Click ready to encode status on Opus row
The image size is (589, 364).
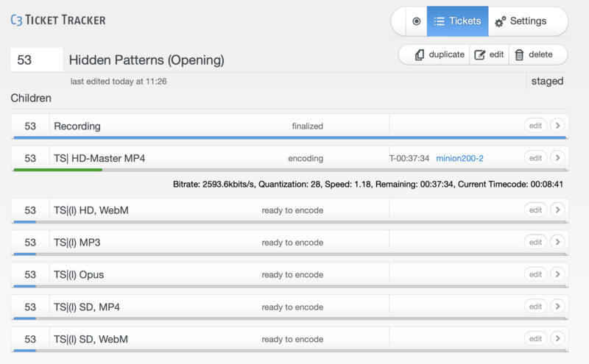pos(292,275)
